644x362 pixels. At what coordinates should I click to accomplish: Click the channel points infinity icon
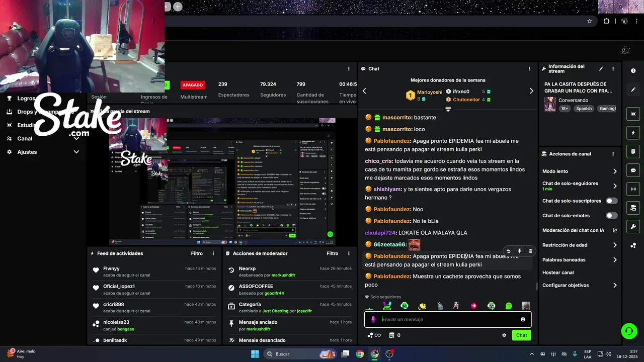click(x=374, y=335)
